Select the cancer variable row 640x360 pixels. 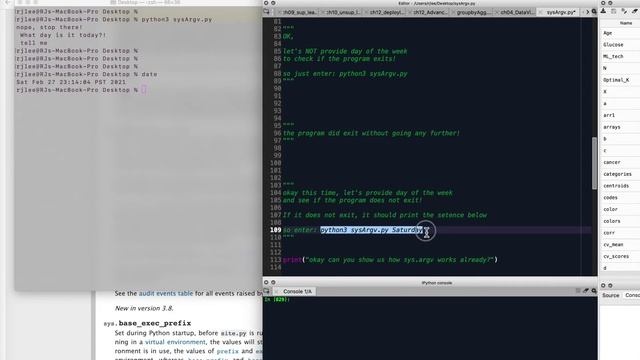[x=620, y=162]
